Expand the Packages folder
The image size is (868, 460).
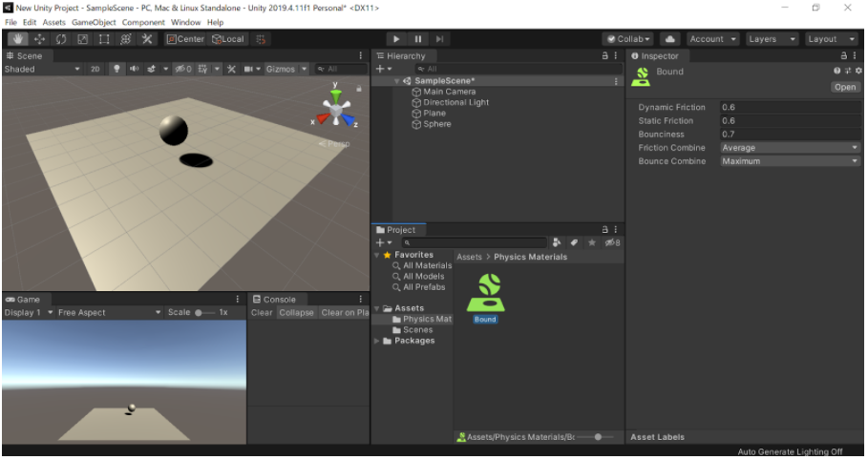coord(377,341)
